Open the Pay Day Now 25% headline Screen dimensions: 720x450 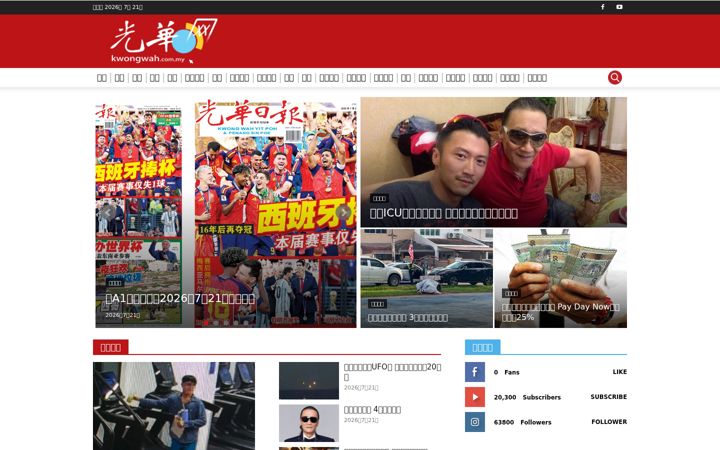(x=560, y=312)
